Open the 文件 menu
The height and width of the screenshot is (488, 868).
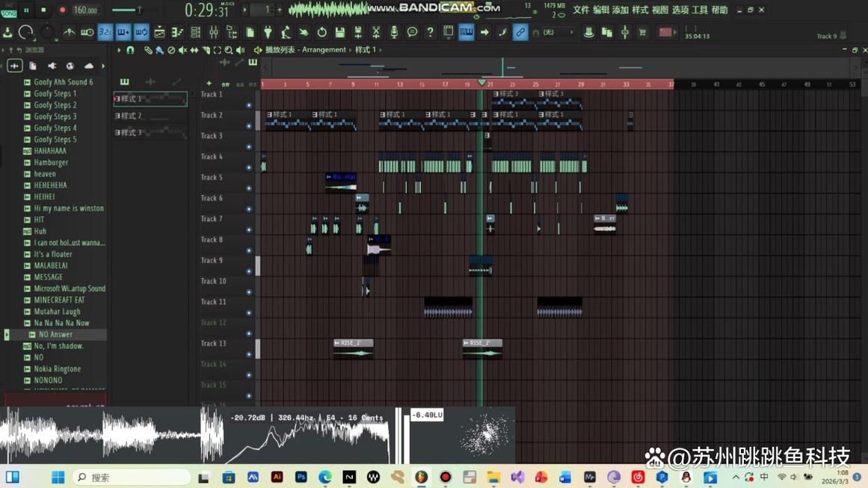point(581,10)
